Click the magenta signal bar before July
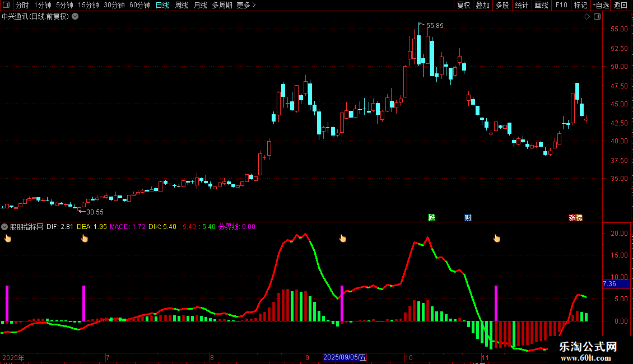633x364 pixels. point(83,304)
